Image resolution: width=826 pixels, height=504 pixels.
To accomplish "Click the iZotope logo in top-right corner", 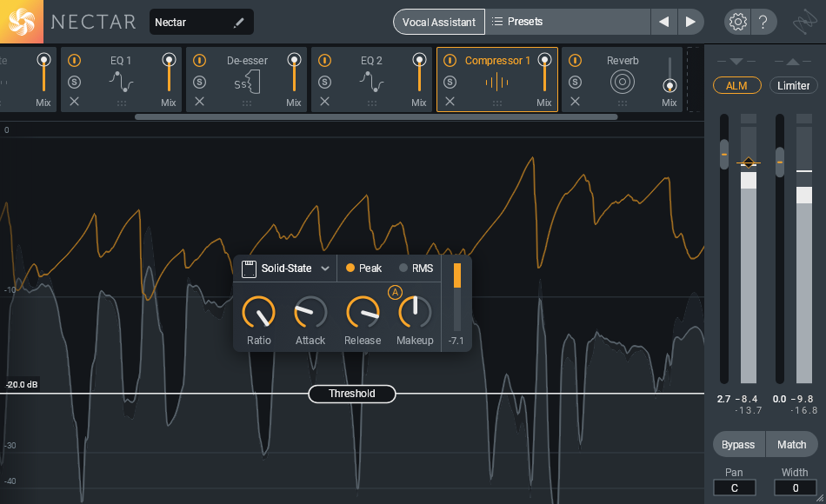I will (x=804, y=22).
